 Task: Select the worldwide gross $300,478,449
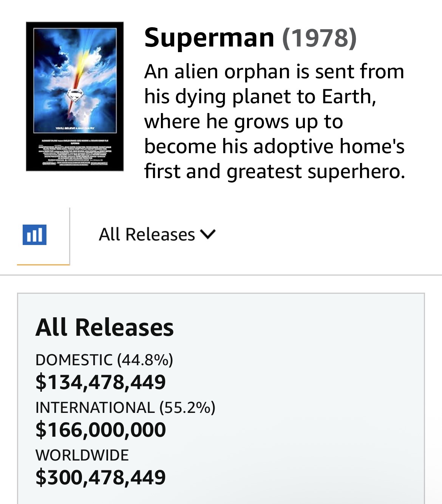coord(100,477)
